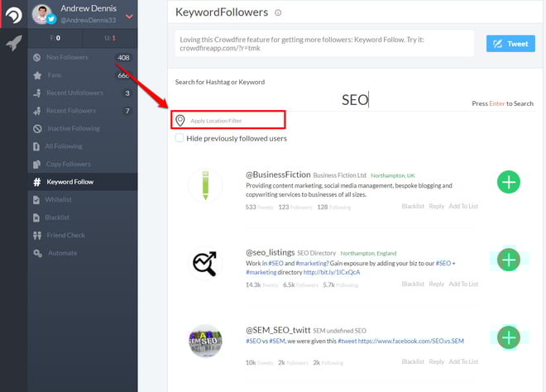Click the Automate gears icon

coord(37,253)
